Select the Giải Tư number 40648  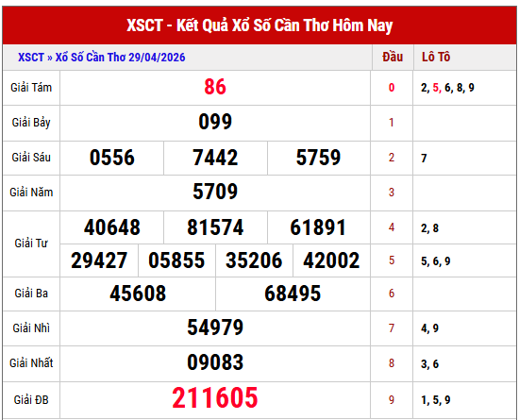click(x=112, y=227)
